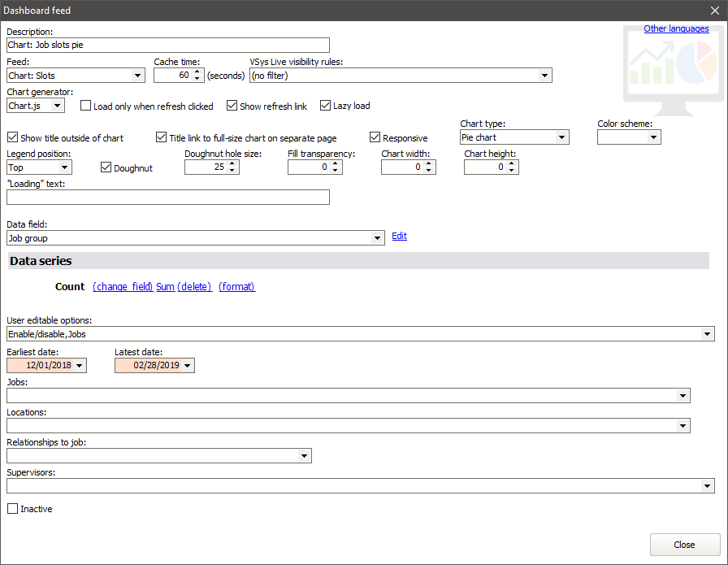Open the Earliest date picker
The image size is (728, 565).
[x=79, y=366]
